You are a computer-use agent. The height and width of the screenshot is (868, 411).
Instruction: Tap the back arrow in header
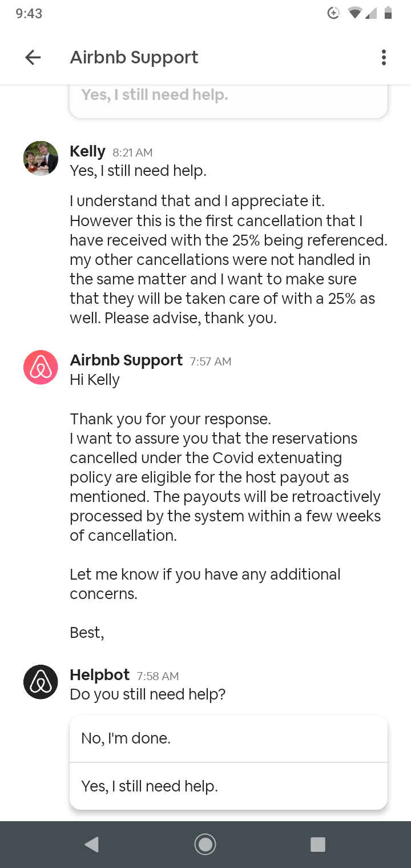pyautogui.click(x=33, y=57)
